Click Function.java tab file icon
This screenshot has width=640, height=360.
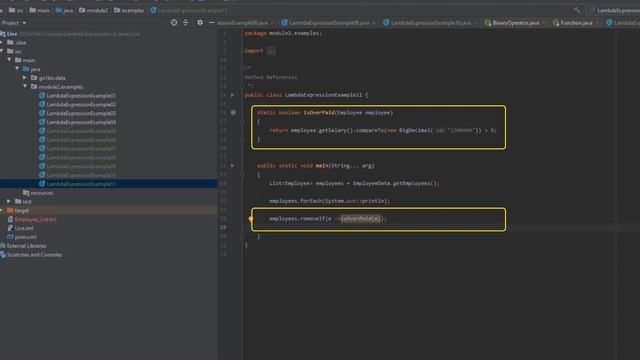coord(556,23)
